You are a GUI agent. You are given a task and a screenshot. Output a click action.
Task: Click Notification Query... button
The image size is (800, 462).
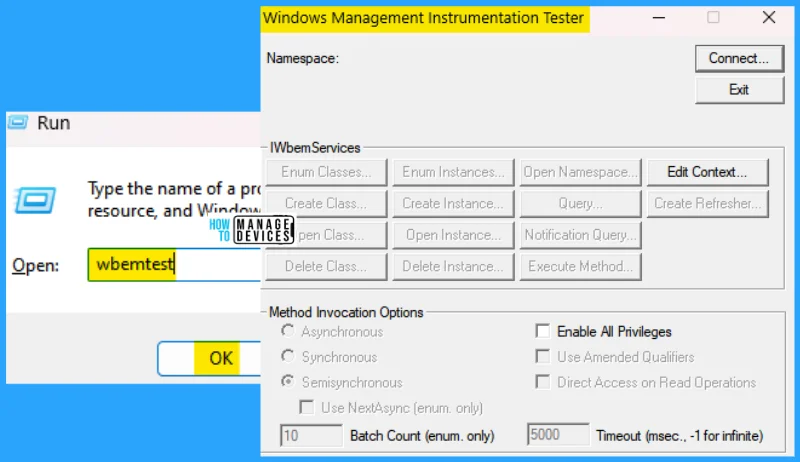point(580,235)
